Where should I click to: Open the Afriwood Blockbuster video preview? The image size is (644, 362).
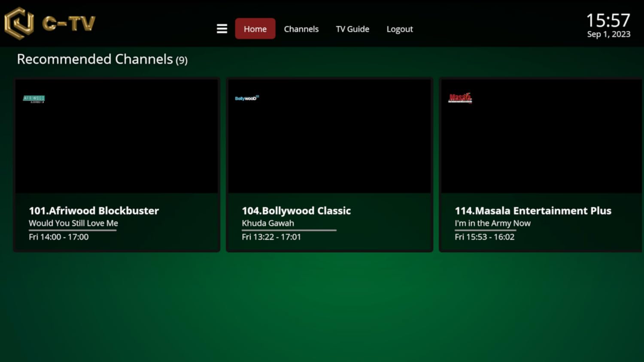click(x=117, y=142)
